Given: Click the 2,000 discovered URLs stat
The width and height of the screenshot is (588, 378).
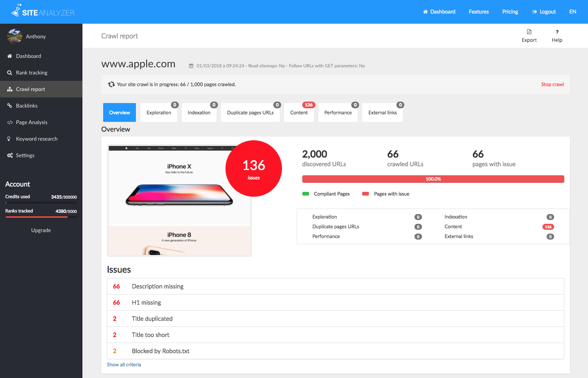Looking at the screenshot, I should (324, 158).
